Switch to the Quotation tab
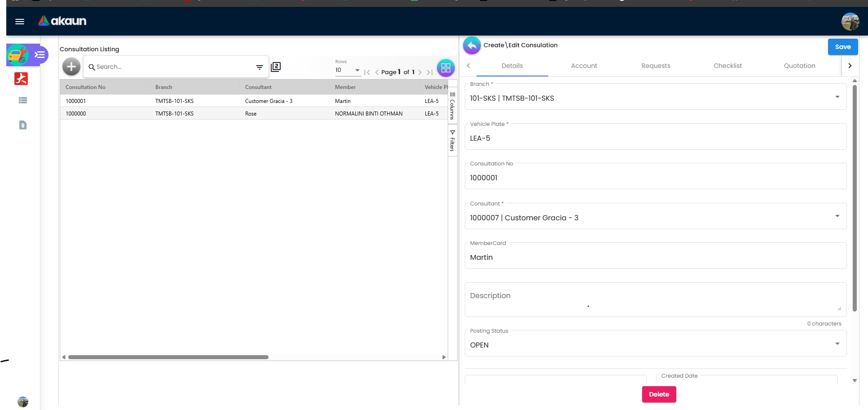 800,66
